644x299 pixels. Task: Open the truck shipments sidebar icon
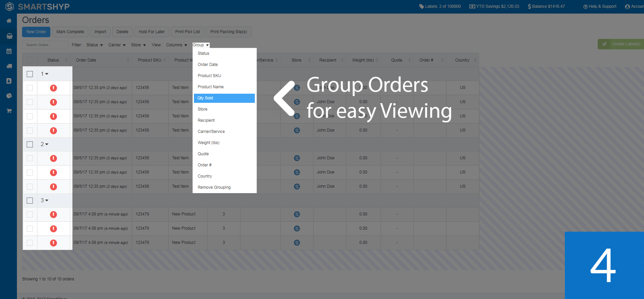point(9,66)
